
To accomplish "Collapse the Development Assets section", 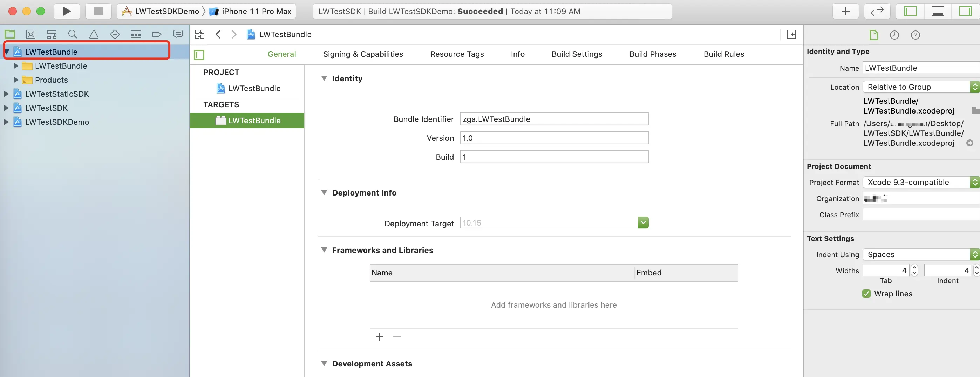I will coord(324,363).
